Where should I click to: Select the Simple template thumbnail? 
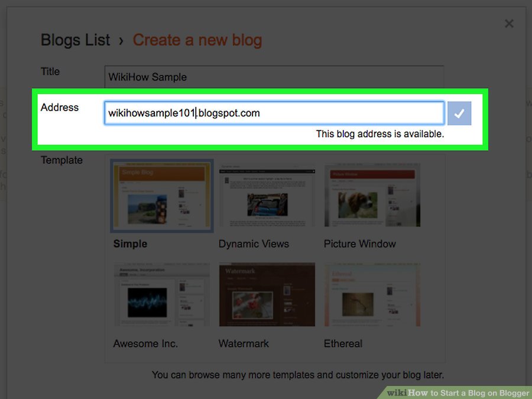coord(162,196)
